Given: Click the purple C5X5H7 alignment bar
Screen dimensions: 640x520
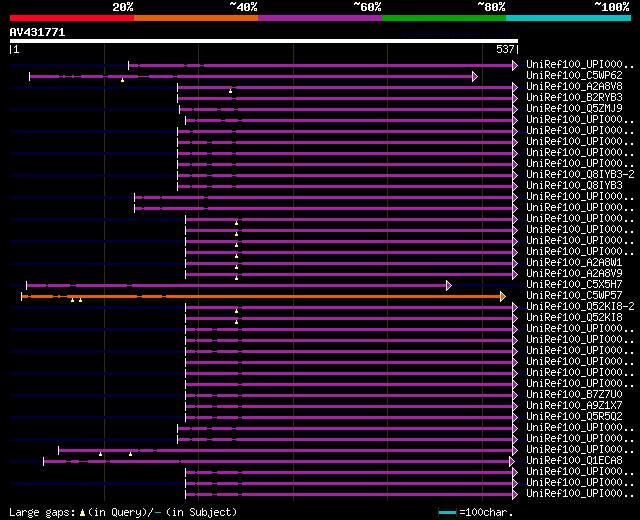Looking at the screenshot, I should [237, 285].
